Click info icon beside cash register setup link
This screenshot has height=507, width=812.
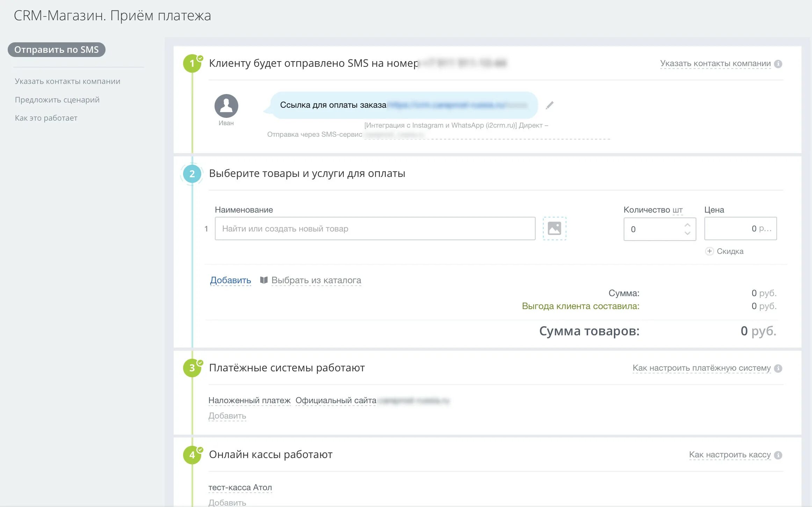[778, 455]
